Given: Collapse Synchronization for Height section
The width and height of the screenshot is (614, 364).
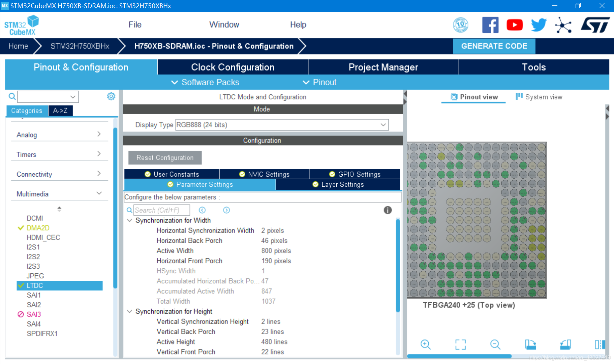Looking at the screenshot, I should [x=129, y=311].
